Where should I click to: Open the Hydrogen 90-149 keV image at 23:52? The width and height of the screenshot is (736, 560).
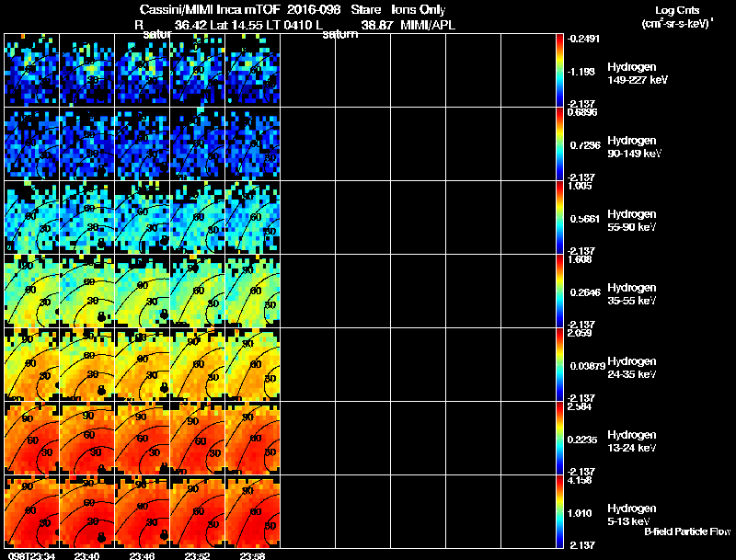tap(198, 144)
